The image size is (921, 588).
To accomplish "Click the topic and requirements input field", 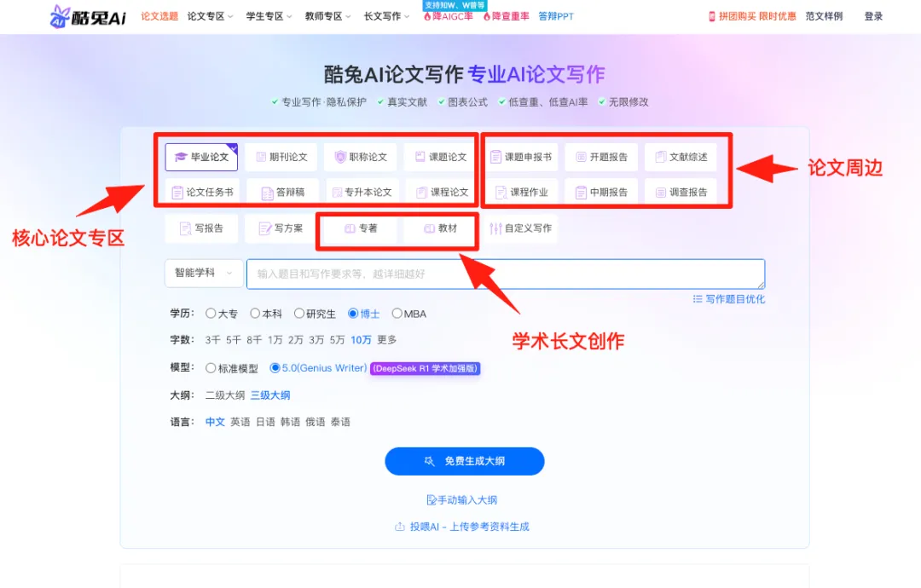I will pos(506,274).
